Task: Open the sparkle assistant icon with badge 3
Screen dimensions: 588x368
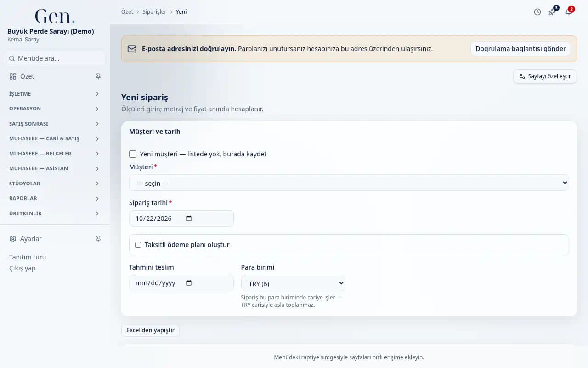Action: click(x=553, y=11)
